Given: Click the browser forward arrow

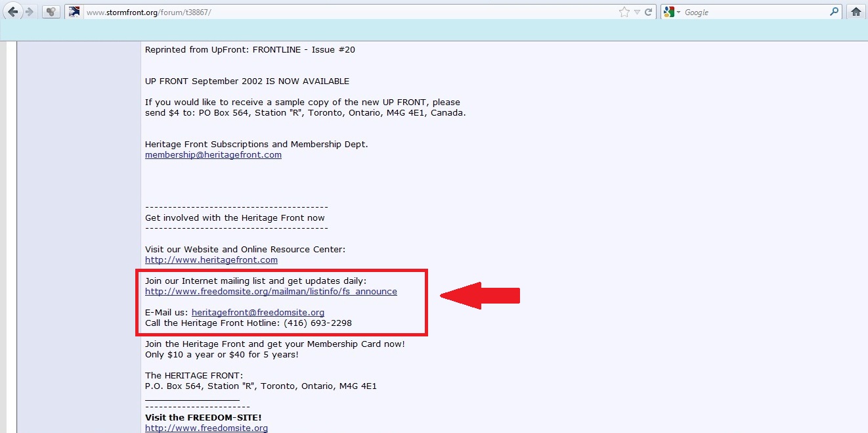Looking at the screenshot, I should pos(29,12).
